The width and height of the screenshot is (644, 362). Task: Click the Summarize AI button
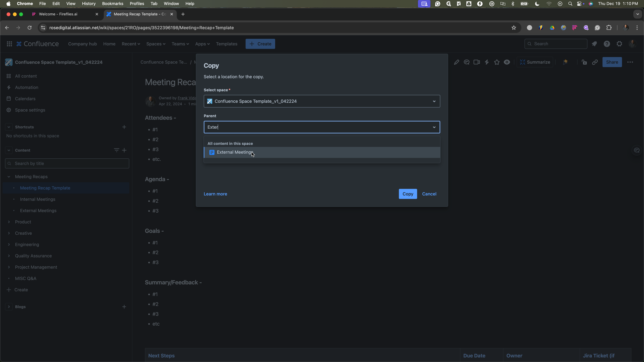(535, 62)
